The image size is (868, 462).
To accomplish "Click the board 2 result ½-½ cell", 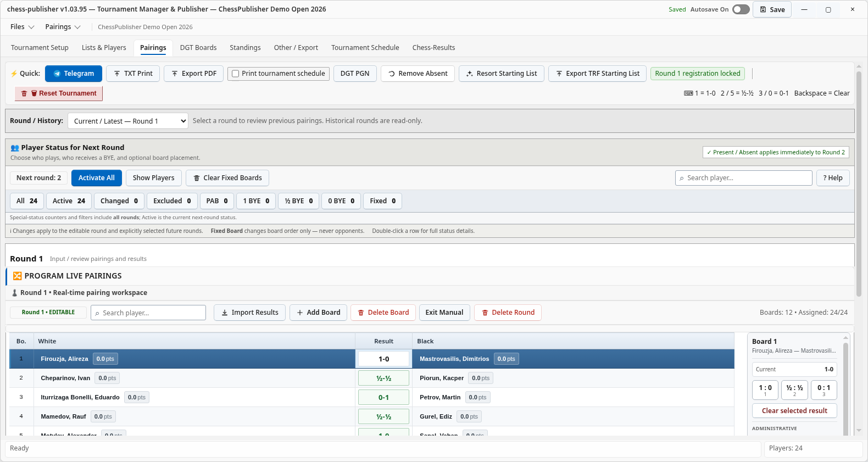I will click(x=383, y=378).
